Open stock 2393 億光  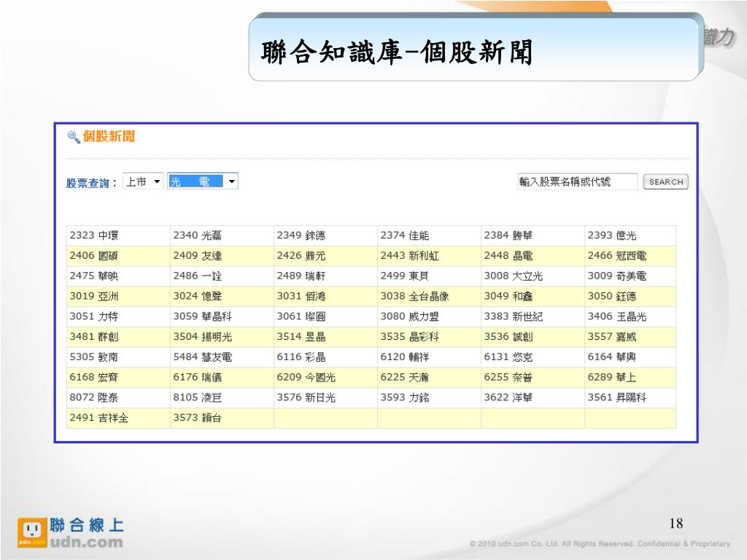(x=612, y=236)
